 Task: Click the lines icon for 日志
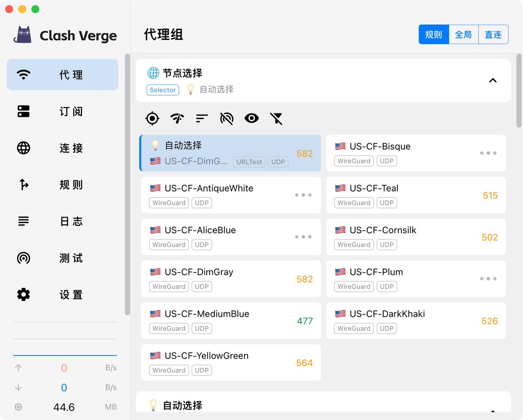[x=24, y=221]
